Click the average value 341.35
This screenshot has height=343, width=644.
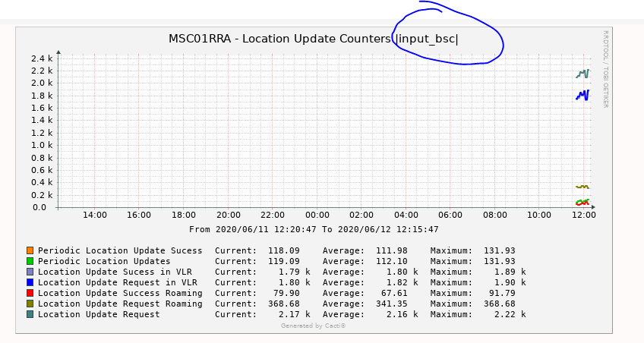point(391,304)
